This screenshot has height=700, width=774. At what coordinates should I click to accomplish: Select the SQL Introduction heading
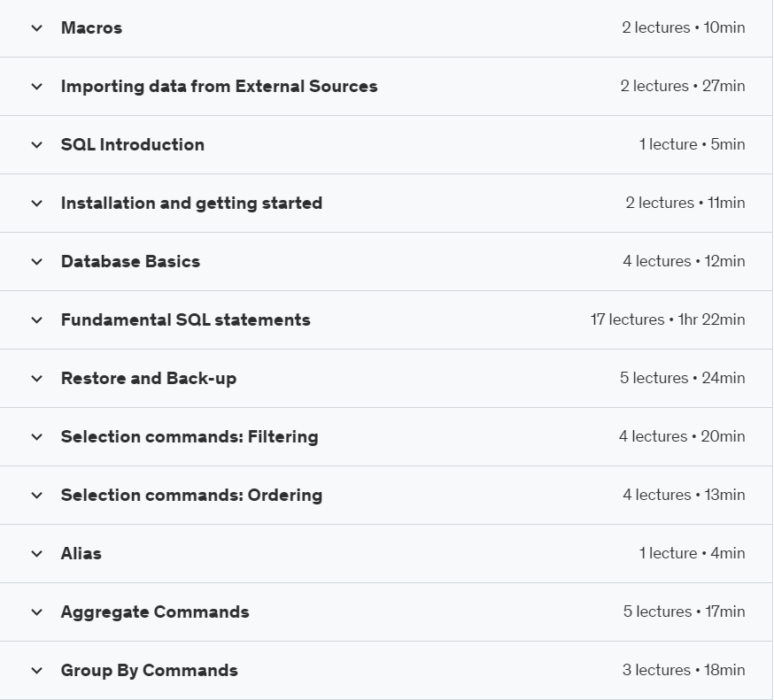pos(132,145)
